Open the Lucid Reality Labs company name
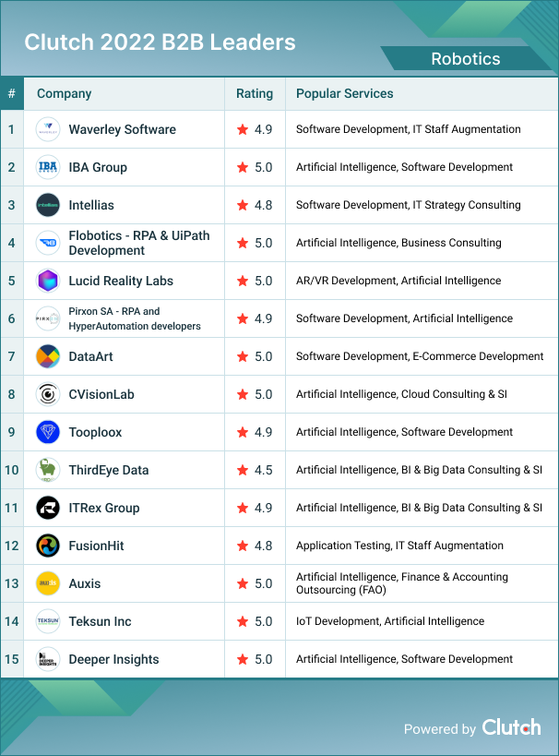 (x=121, y=281)
